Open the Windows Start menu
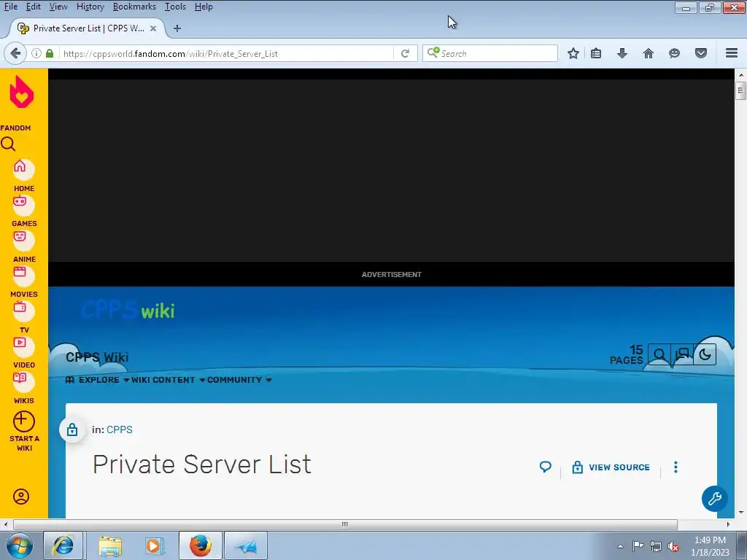 pos(20,545)
